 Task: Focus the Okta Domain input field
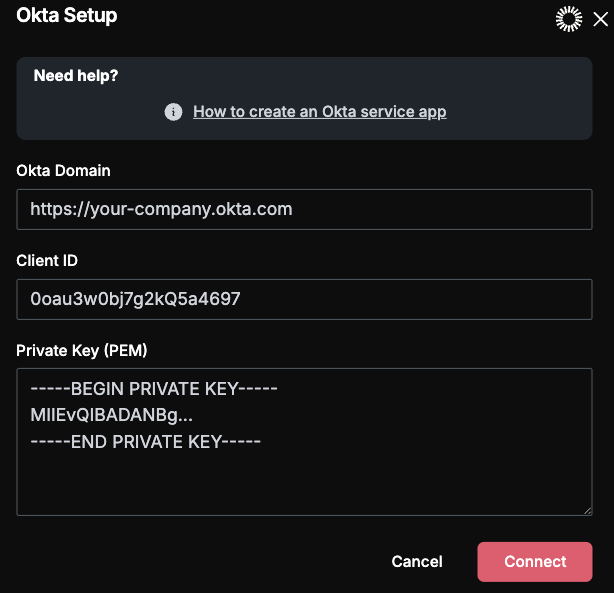(x=304, y=210)
